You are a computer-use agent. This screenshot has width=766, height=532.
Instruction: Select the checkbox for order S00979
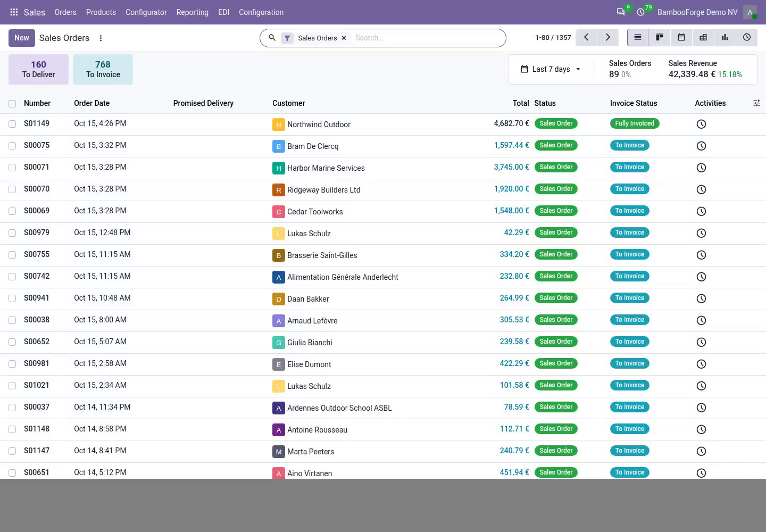coord(12,233)
